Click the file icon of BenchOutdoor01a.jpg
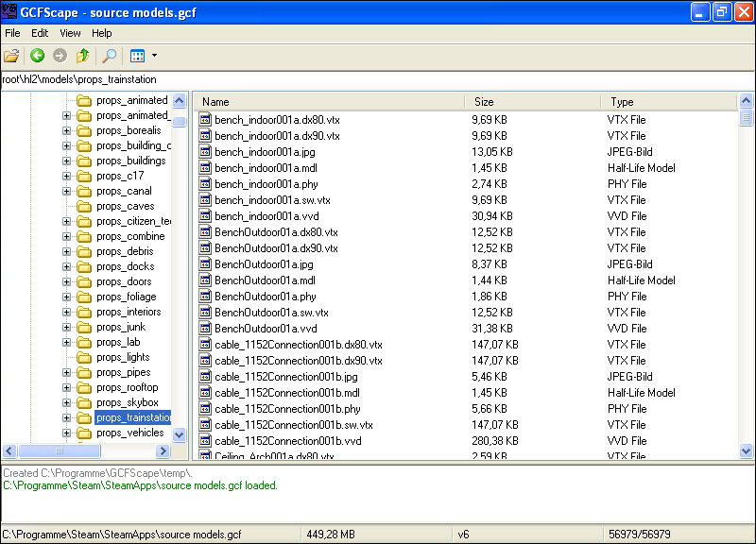 coord(205,264)
